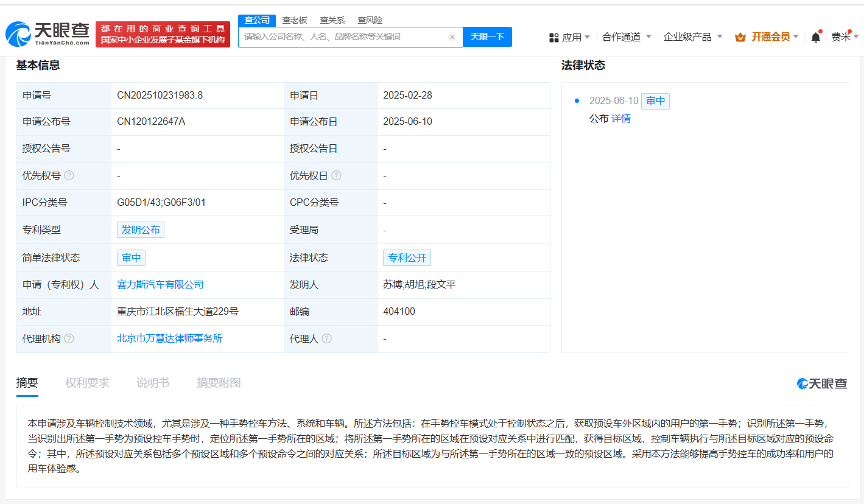Open the 企业级产品 dropdown
Screen dimensions: 864x504
click(x=692, y=37)
